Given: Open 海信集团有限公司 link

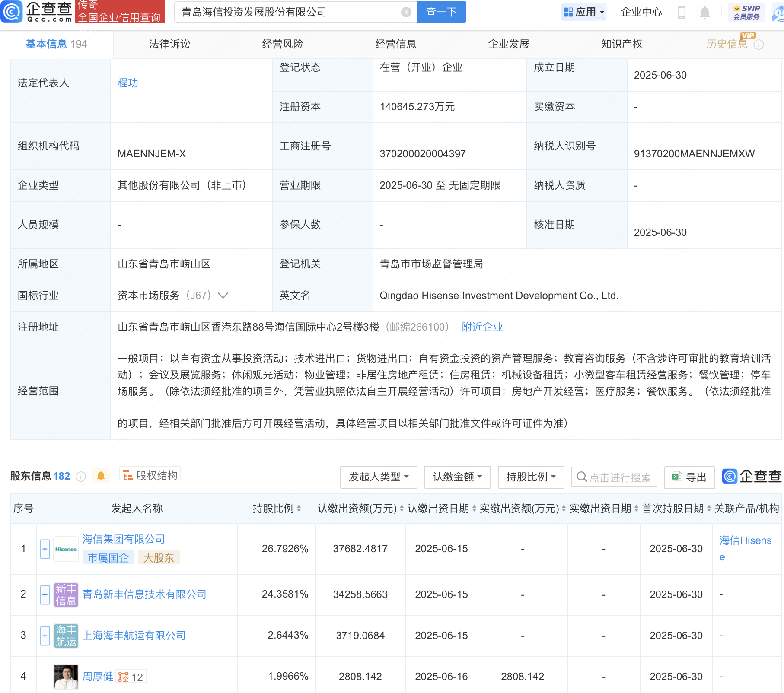Looking at the screenshot, I should coord(124,539).
